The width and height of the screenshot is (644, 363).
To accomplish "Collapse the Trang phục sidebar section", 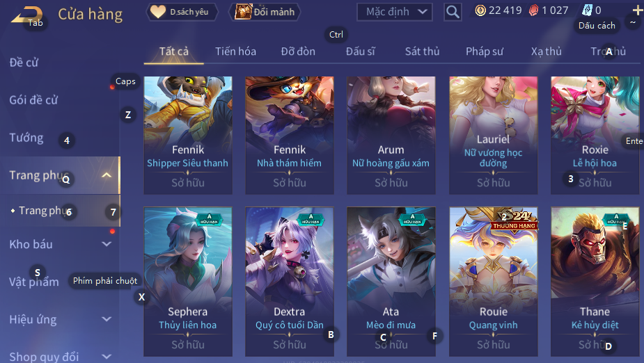I will point(107,175).
